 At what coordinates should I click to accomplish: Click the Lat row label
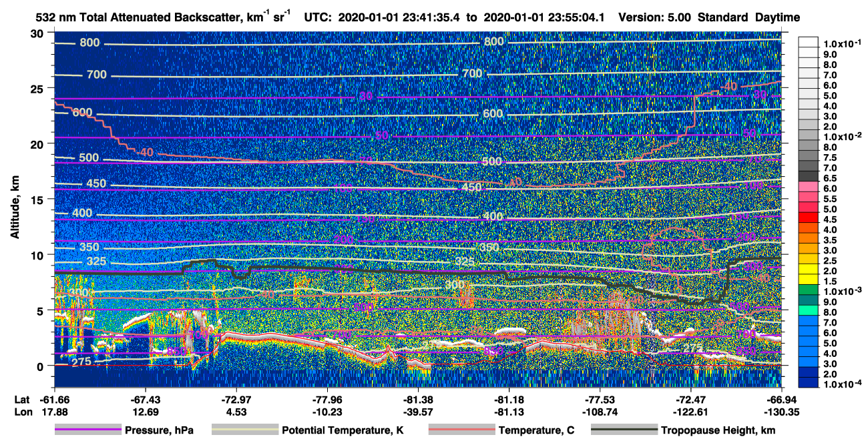(21, 399)
